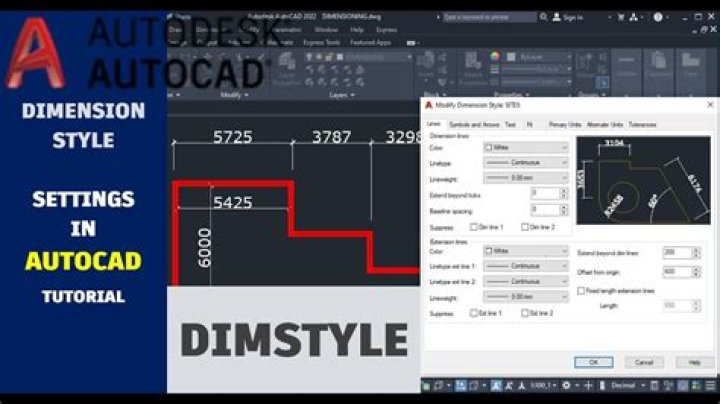Expand the Linetype ext line 1 dropdown
Viewport: 720px width, 404px height.
click(525, 267)
